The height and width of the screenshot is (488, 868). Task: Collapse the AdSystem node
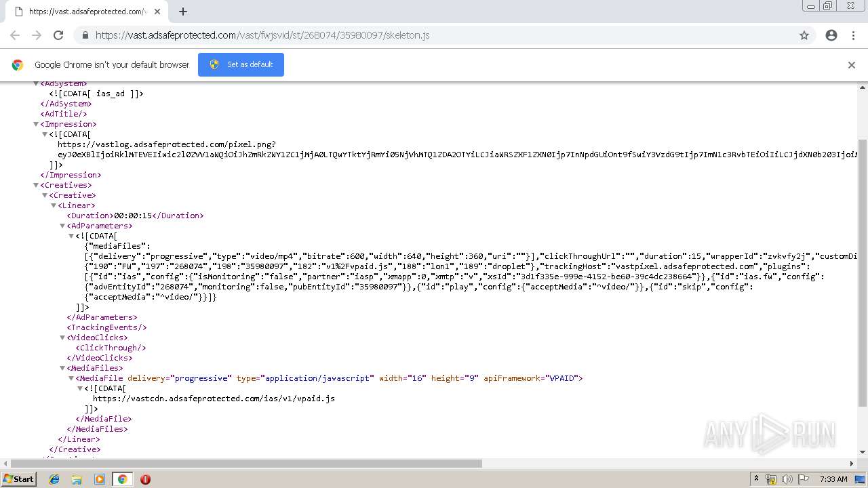pos(36,84)
